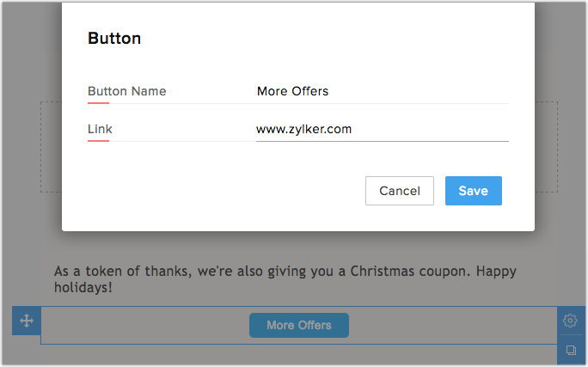Click the duplicate block icon
The image size is (588, 367).
570,351
